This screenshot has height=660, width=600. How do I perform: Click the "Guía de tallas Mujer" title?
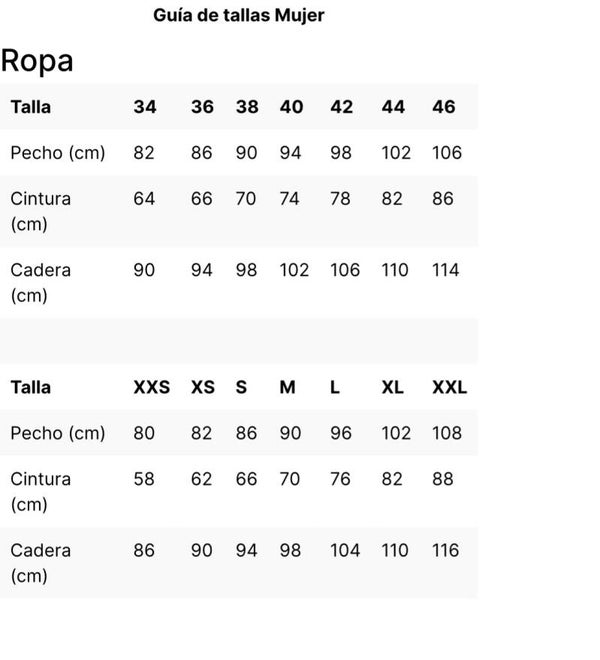pyautogui.click(x=239, y=15)
